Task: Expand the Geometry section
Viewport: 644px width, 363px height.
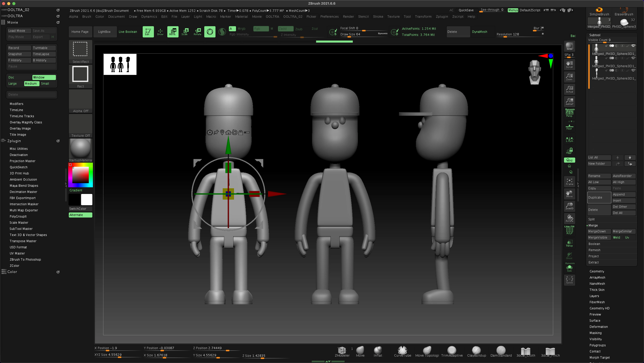Action: pos(597,271)
